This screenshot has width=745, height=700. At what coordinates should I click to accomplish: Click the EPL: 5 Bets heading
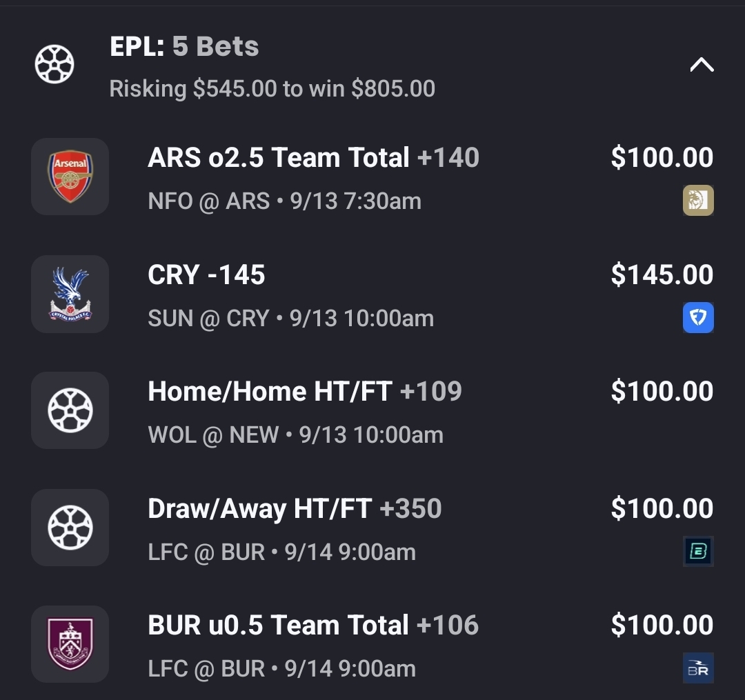click(184, 47)
